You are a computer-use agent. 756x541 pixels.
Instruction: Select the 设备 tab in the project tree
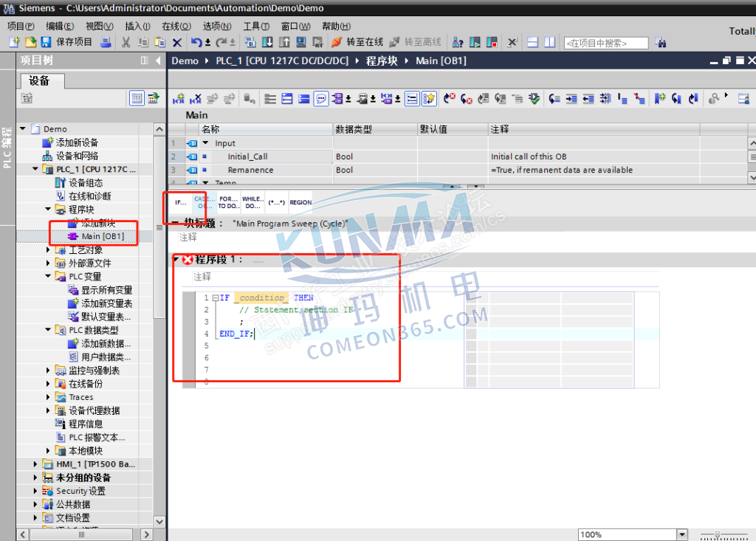tap(40, 80)
